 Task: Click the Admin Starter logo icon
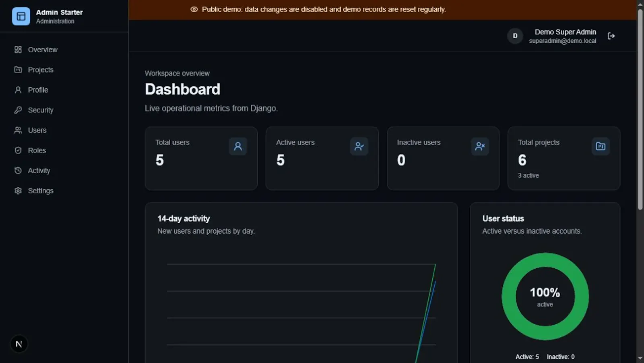(21, 17)
